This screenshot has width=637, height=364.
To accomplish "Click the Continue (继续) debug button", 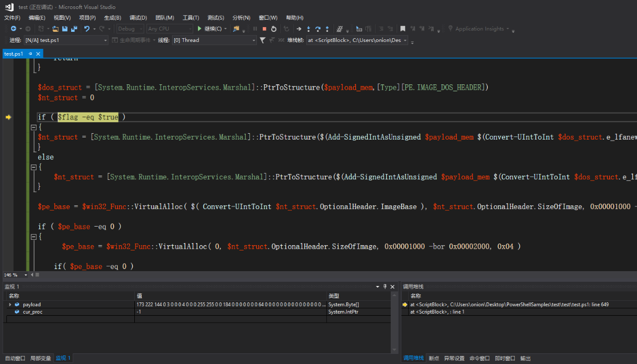I will pos(210,29).
